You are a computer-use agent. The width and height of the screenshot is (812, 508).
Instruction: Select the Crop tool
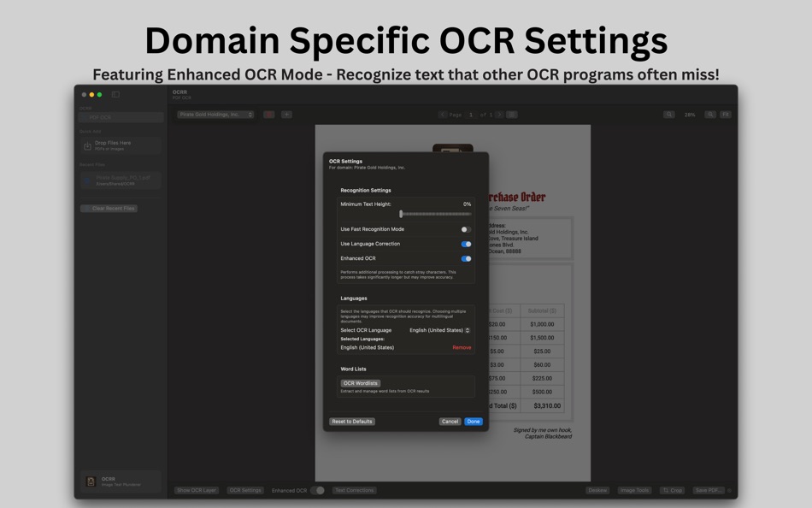[673, 490]
